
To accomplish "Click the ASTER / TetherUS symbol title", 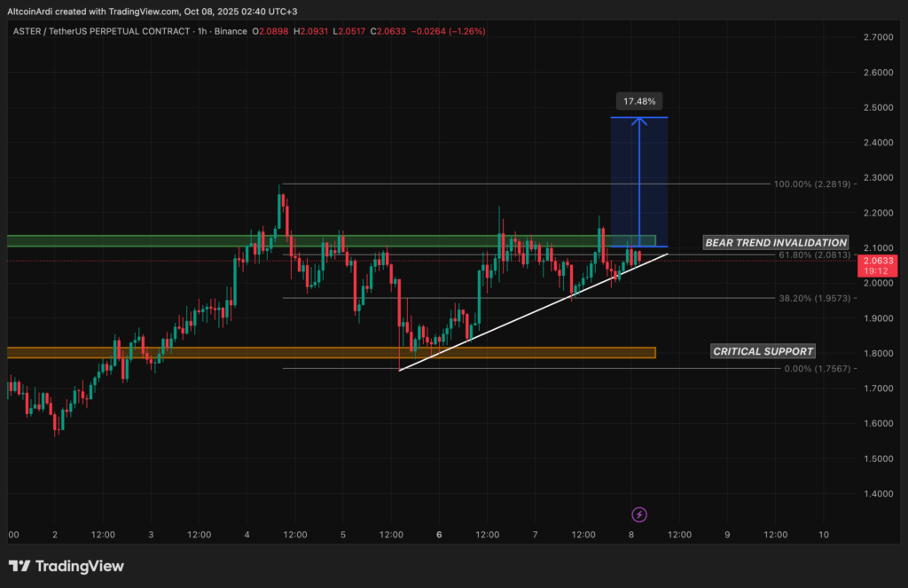I will point(101,31).
